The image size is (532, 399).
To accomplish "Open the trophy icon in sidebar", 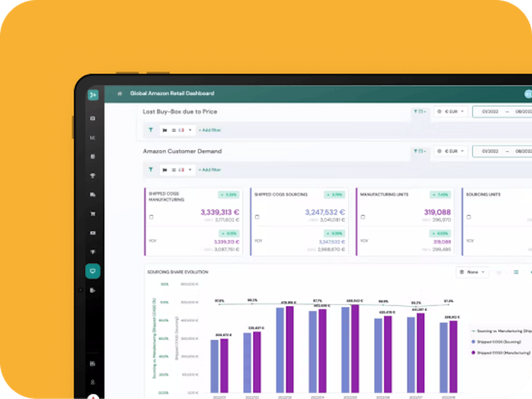I will (93, 176).
